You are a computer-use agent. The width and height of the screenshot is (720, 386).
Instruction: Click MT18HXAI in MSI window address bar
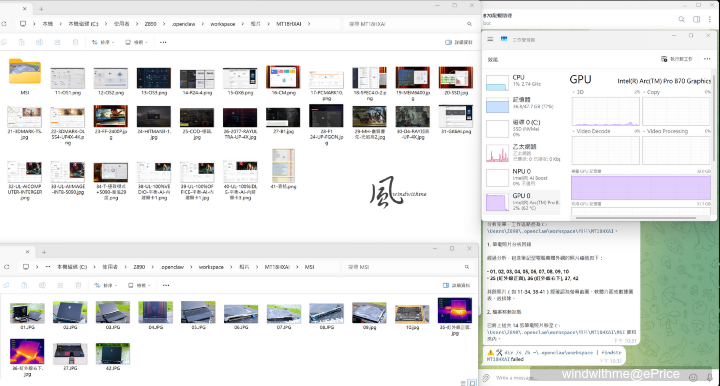coord(277,267)
